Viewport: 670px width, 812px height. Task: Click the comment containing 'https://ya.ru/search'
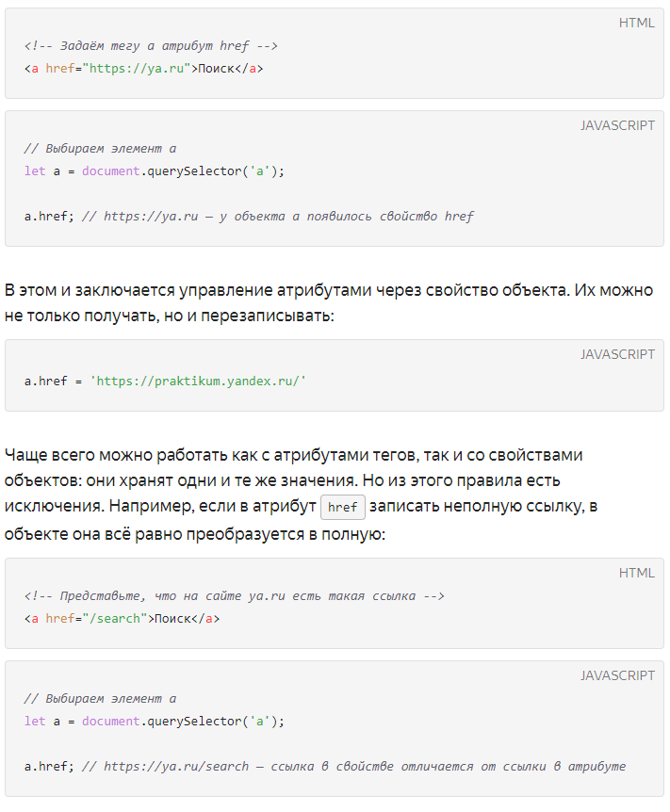(x=354, y=766)
